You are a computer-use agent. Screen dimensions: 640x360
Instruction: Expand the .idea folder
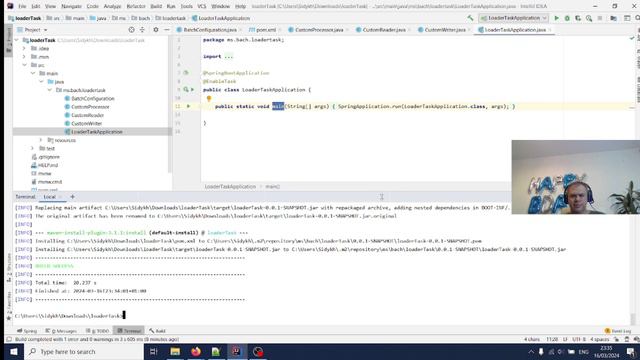point(24,49)
